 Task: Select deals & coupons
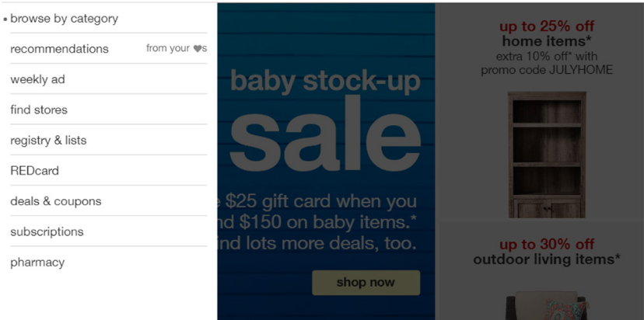pyautogui.click(x=56, y=201)
